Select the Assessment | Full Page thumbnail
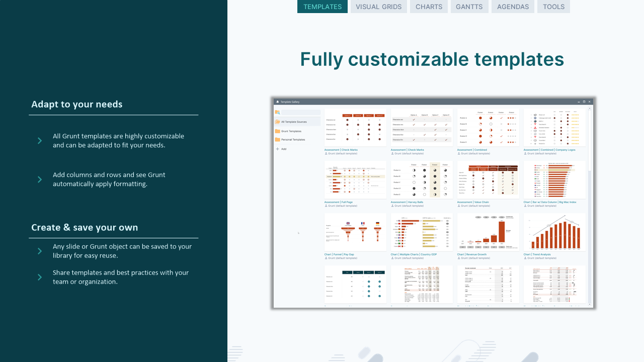This screenshot has width=644, height=362. [x=355, y=180]
